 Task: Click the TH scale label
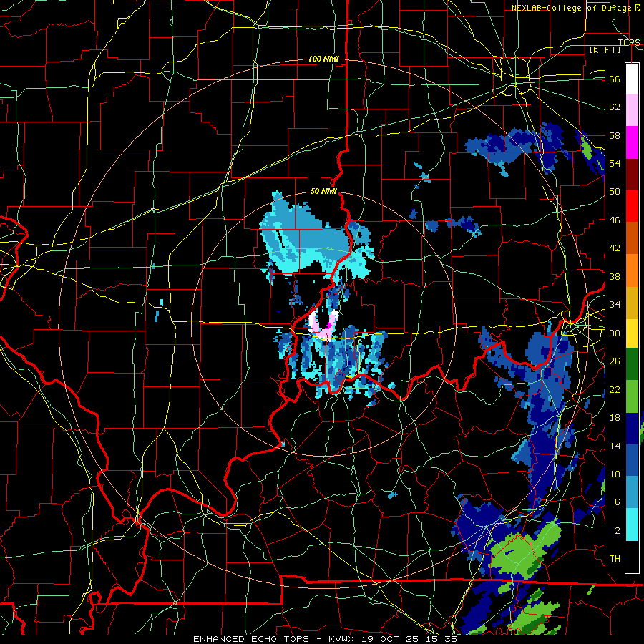[x=615, y=559]
